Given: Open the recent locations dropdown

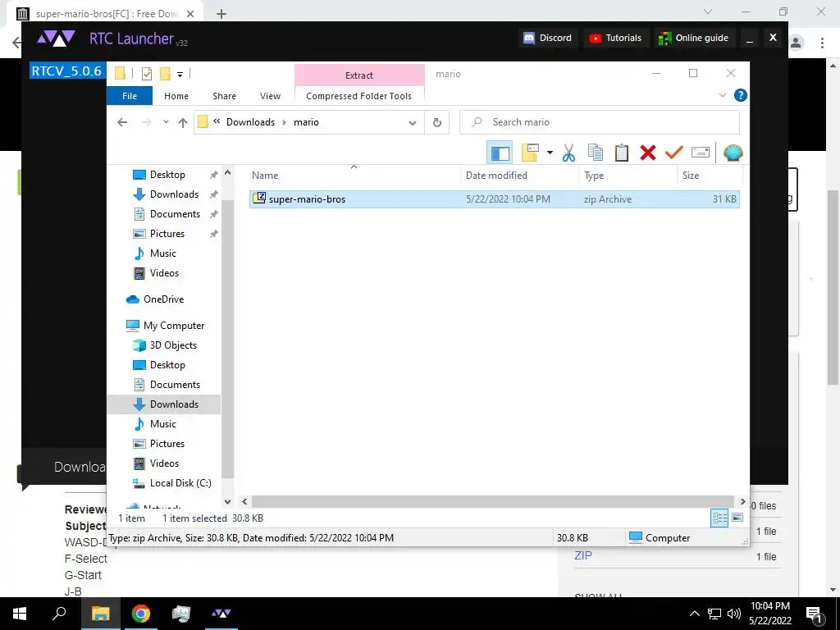Looking at the screenshot, I should pos(166,123).
